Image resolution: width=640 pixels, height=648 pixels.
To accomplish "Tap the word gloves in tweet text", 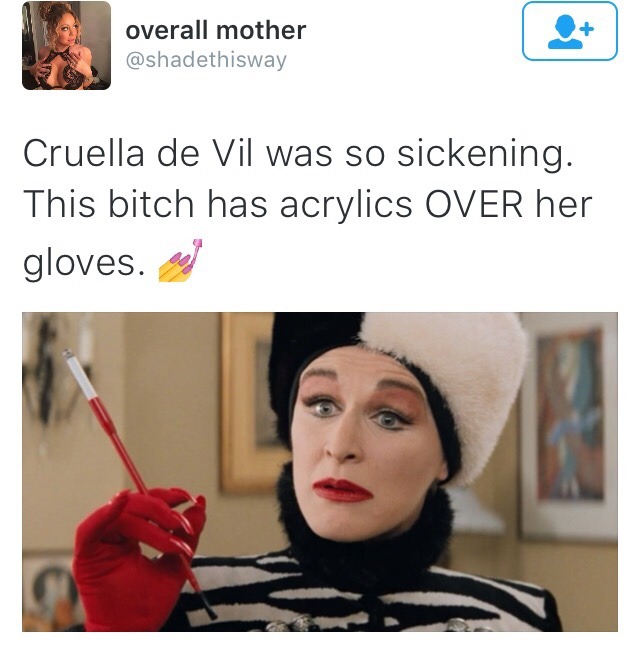I will (x=84, y=263).
